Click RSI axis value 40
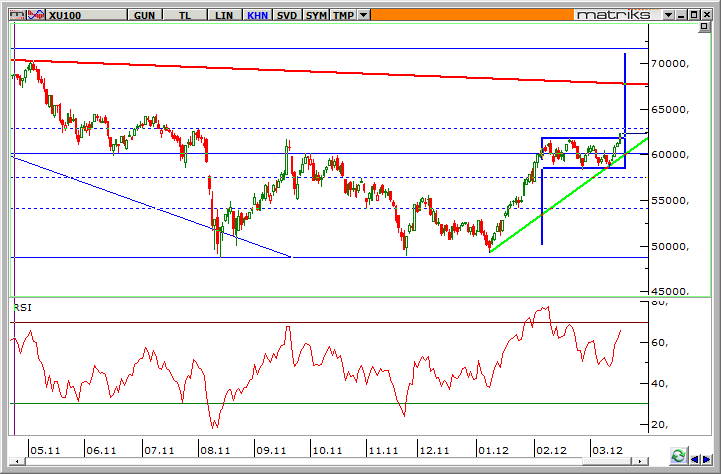Image resolution: width=721 pixels, height=474 pixels. click(x=659, y=383)
